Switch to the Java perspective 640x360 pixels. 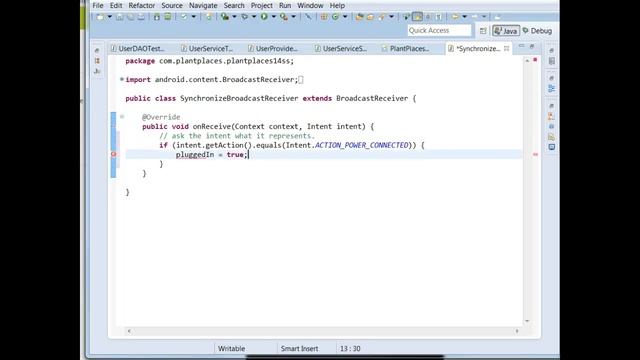506,31
